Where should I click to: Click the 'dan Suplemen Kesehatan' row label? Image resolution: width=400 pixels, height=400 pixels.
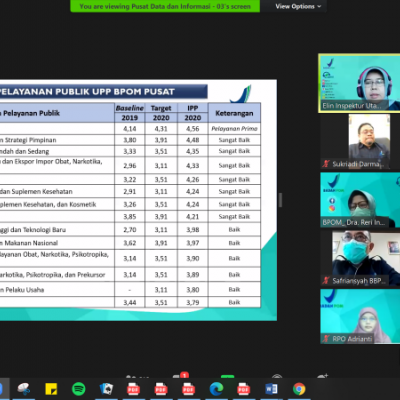(36, 191)
